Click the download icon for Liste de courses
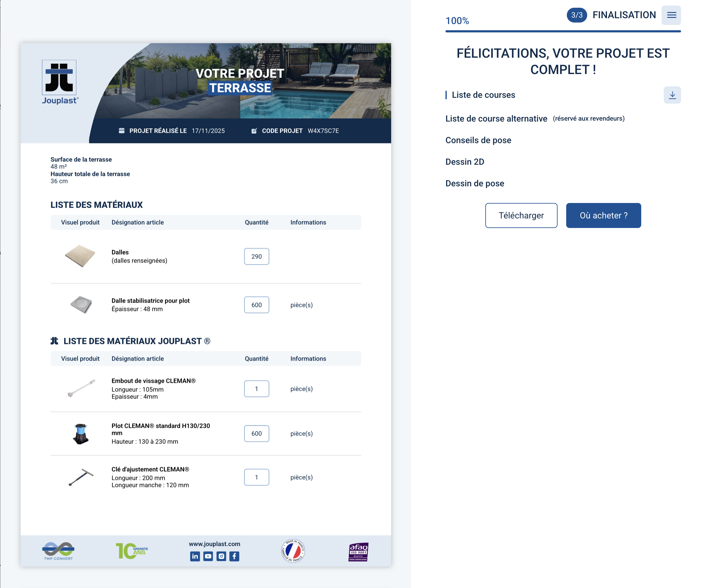 coord(672,95)
